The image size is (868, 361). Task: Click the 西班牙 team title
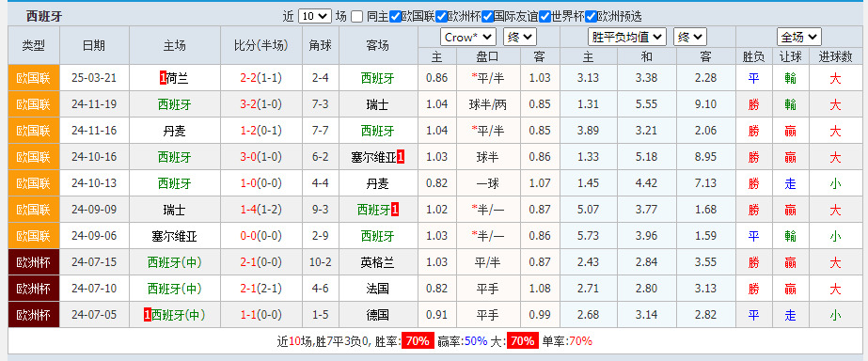coord(44,16)
